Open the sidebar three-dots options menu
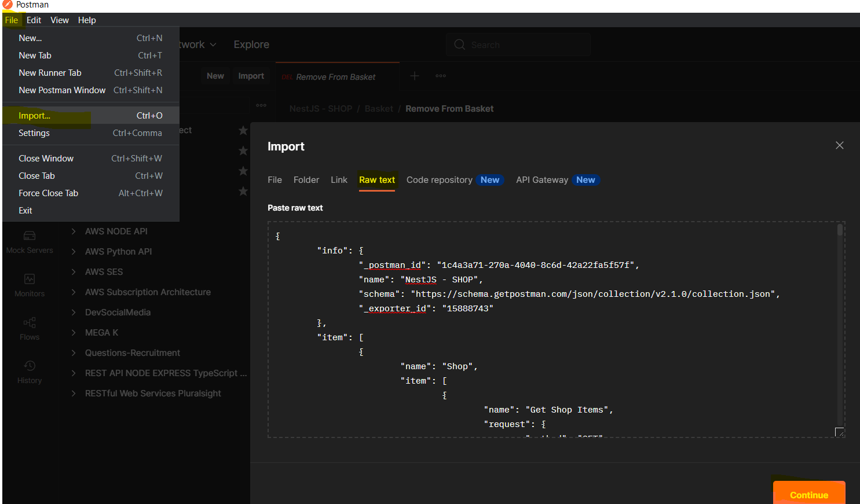 (261, 105)
